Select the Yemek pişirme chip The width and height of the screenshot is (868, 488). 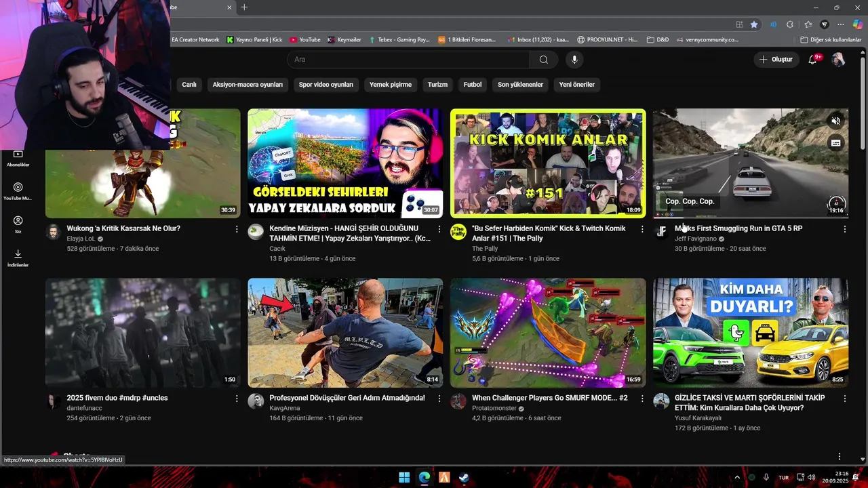391,85
